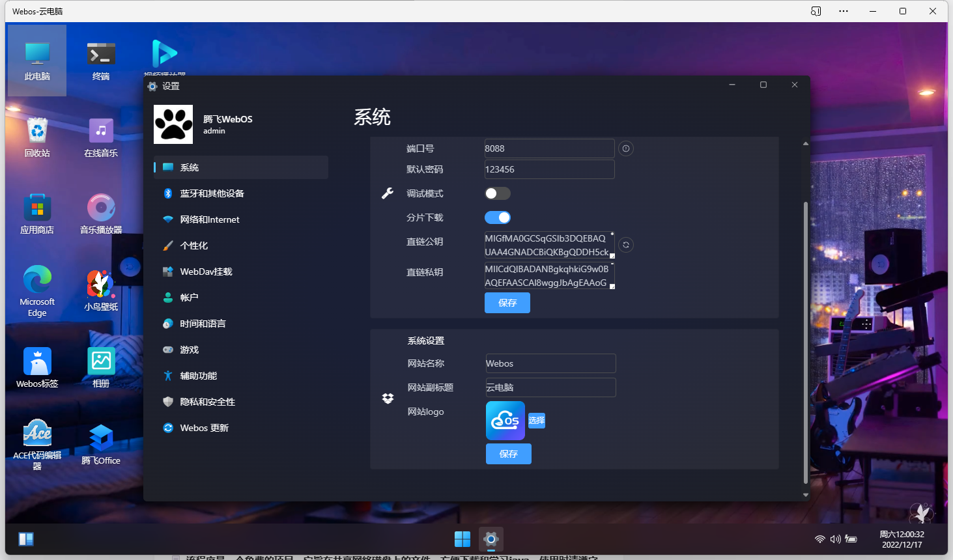Open the ACE代码编辑器 desktop icon
The width and height of the screenshot is (953, 560).
(37, 445)
